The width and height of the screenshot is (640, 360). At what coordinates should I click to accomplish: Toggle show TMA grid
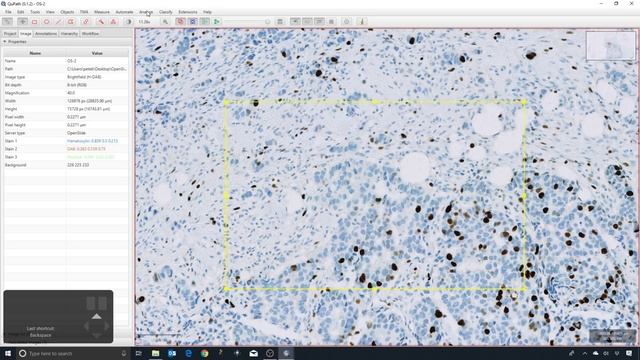point(193,22)
